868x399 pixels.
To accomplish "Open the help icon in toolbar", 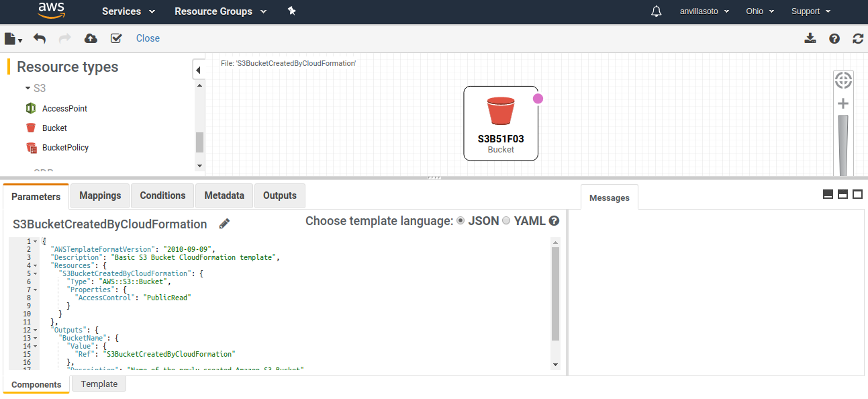I will pyautogui.click(x=834, y=39).
